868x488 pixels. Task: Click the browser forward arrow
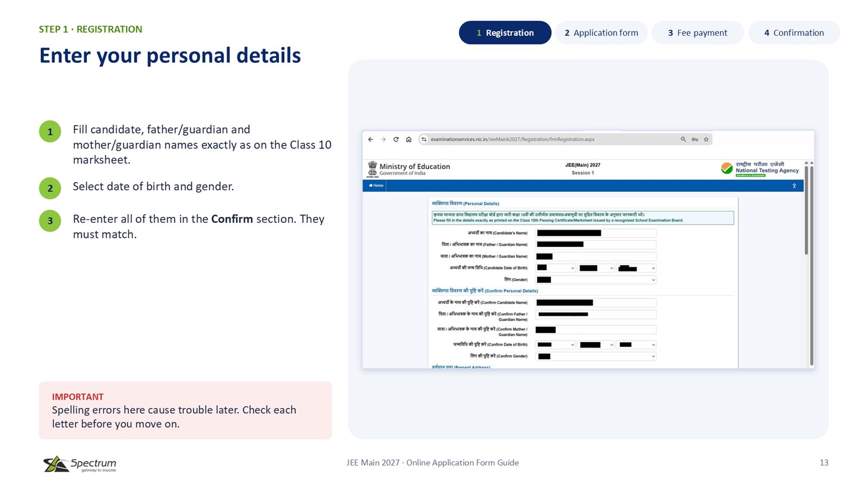tap(383, 139)
